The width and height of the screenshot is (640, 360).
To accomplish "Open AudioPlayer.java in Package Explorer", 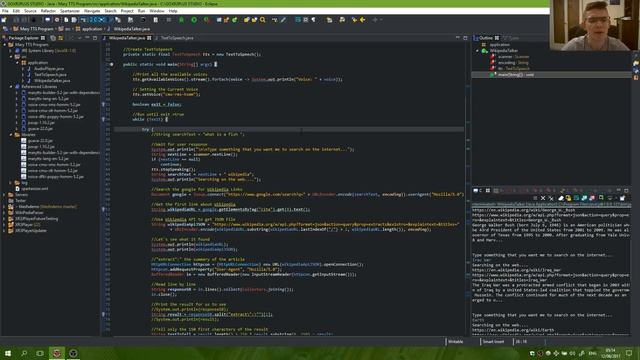I will (49, 69).
